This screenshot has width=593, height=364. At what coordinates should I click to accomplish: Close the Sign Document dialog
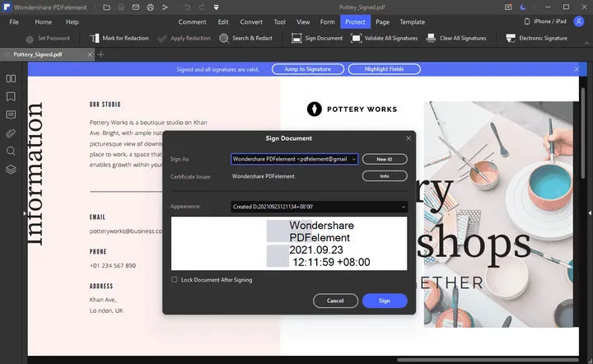point(409,138)
